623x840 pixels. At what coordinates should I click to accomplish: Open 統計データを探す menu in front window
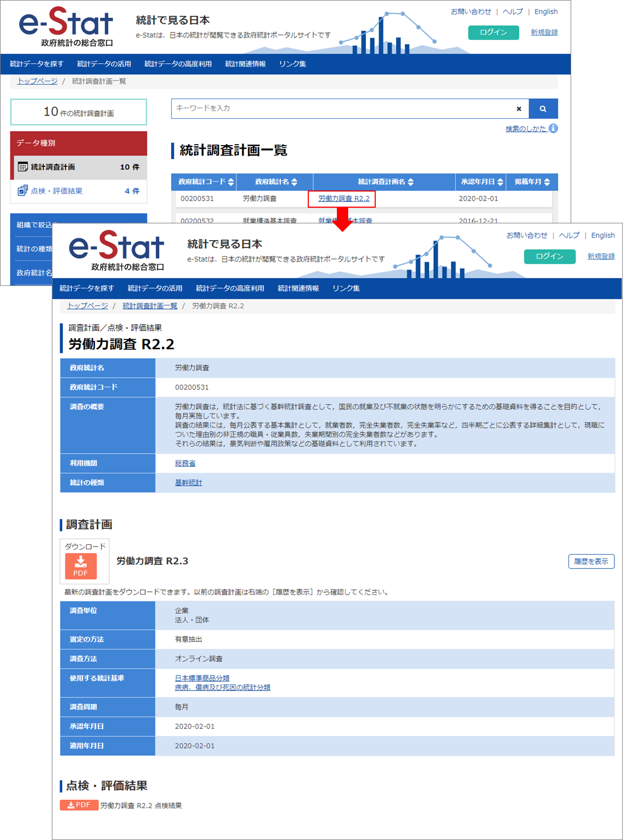(x=87, y=288)
